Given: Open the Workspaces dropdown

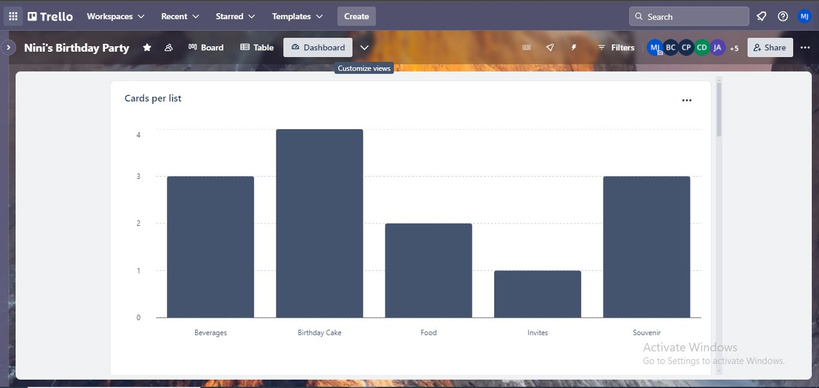Looking at the screenshot, I should point(115,16).
